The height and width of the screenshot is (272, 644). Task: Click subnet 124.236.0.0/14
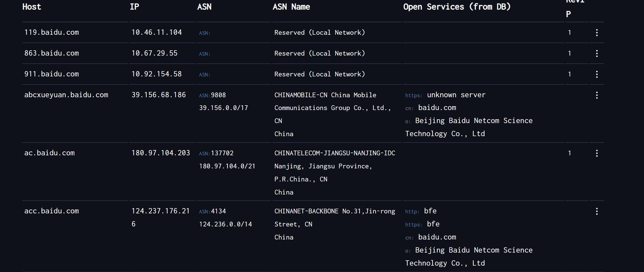click(225, 224)
